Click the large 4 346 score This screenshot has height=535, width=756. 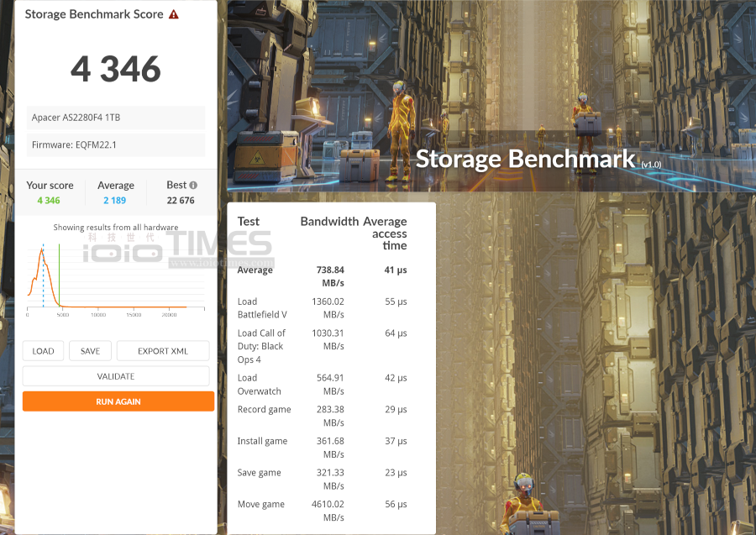point(116,68)
